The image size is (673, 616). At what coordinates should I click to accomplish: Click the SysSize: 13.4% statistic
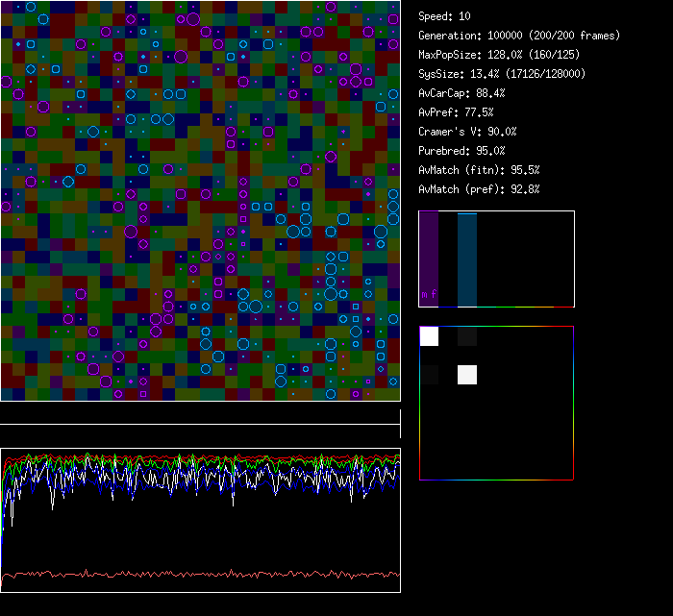click(x=502, y=74)
